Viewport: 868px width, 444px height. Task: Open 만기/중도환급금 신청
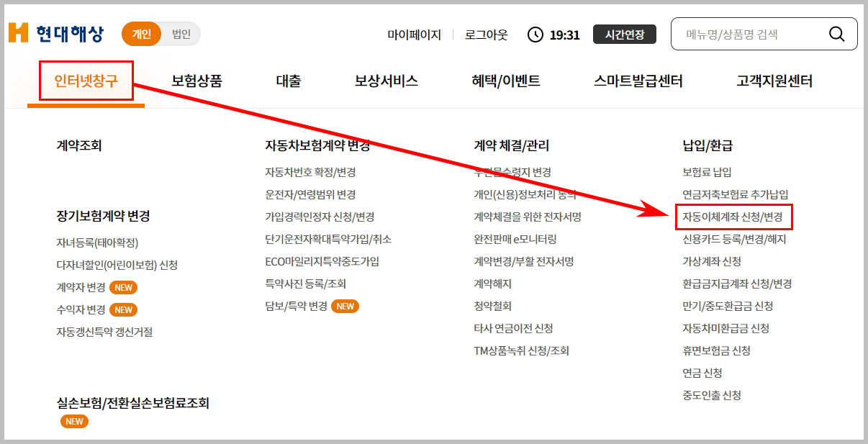coord(728,306)
